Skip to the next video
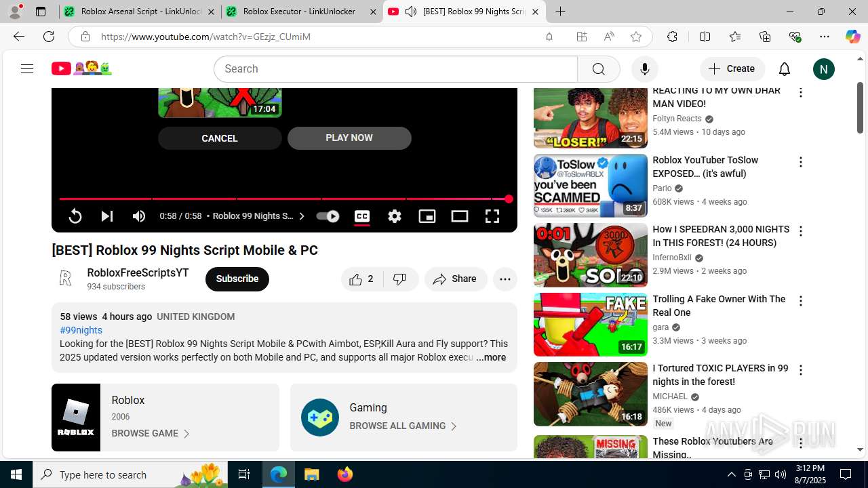 pyautogui.click(x=107, y=216)
